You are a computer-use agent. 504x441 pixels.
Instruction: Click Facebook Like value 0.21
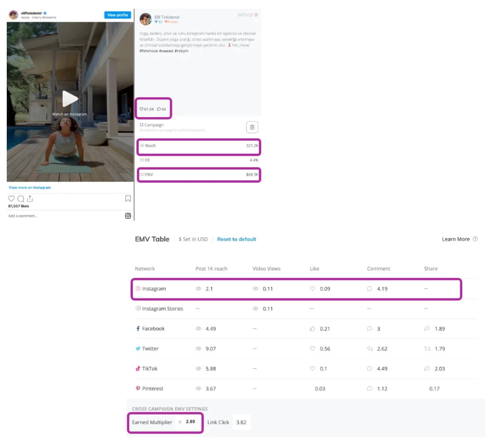tap(325, 329)
